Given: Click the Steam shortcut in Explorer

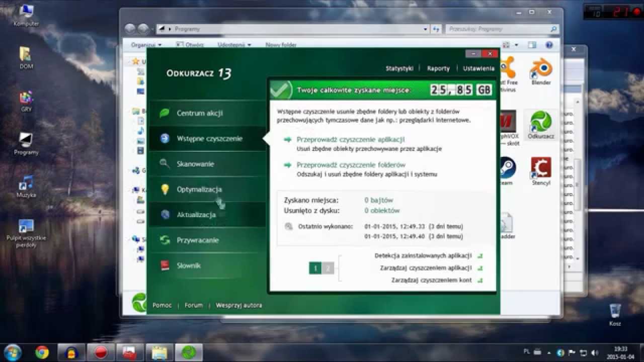Looking at the screenshot, I should [507, 171].
